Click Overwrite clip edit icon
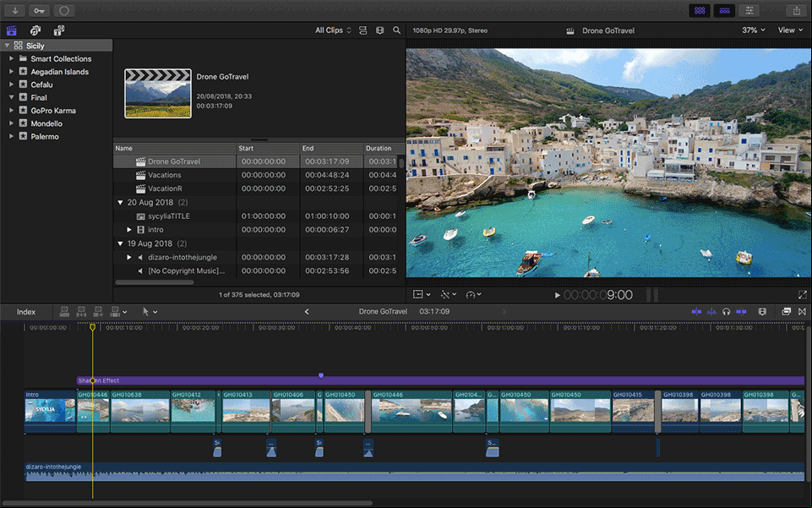This screenshot has width=812, height=508. click(x=115, y=312)
